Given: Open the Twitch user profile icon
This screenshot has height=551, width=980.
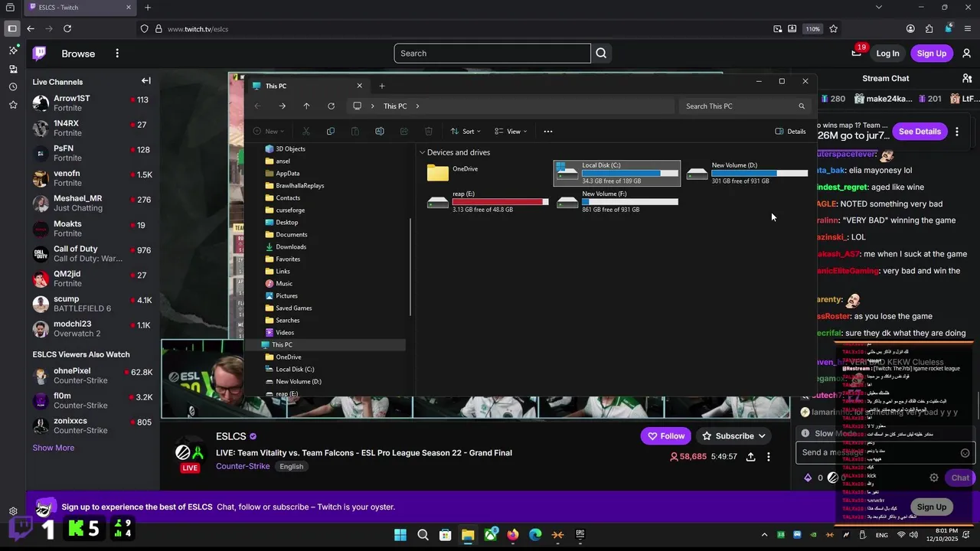Looking at the screenshot, I should [967, 54].
